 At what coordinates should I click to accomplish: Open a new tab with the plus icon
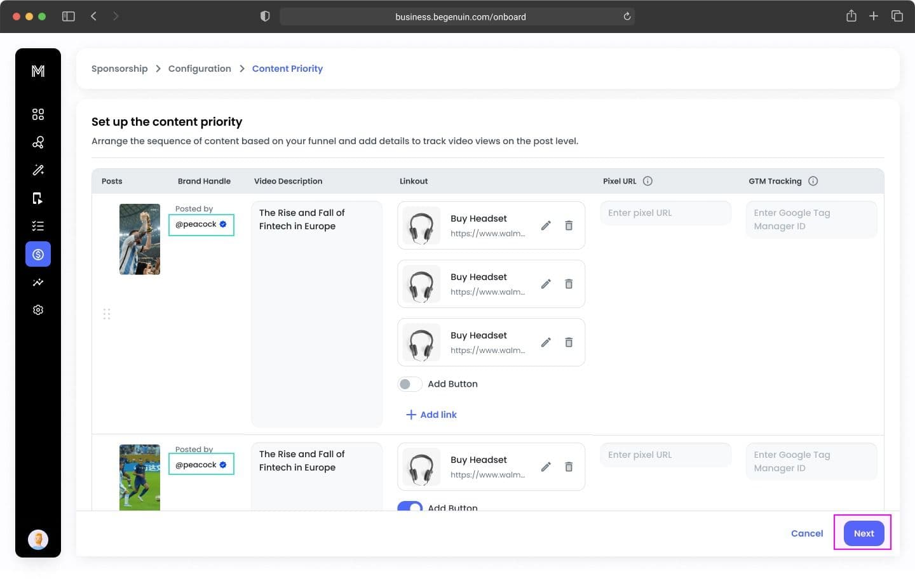874,16
